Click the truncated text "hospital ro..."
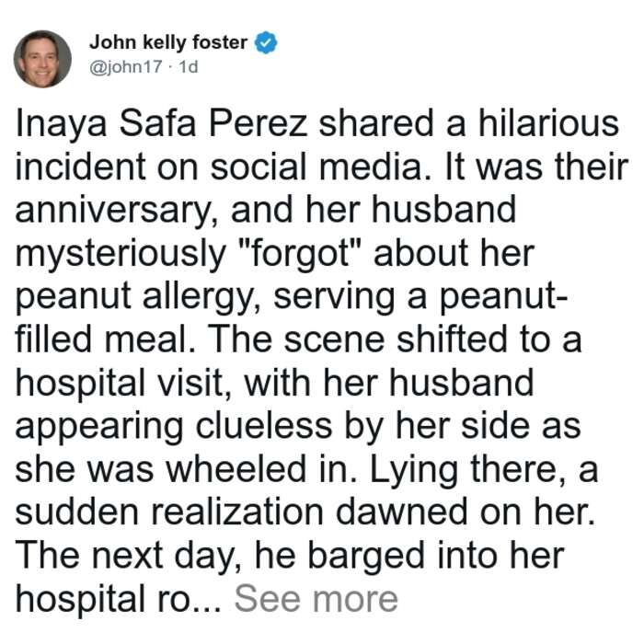Screen dimensions: 644x644 point(119,600)
